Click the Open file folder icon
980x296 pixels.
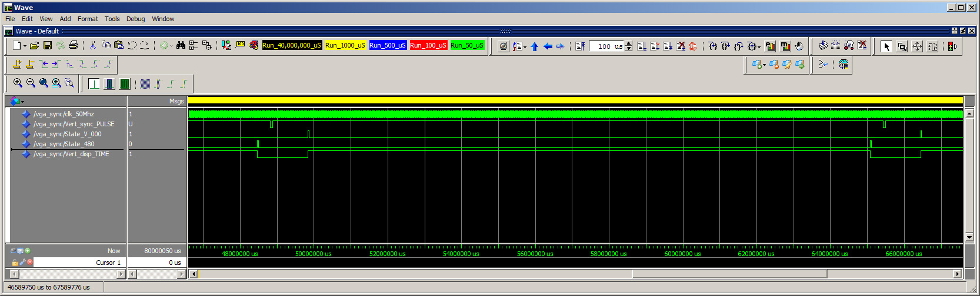pyautogui.click(x=35, y=45)
